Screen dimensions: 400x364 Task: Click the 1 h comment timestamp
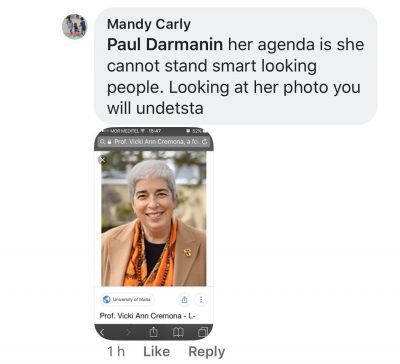point(116,351)
